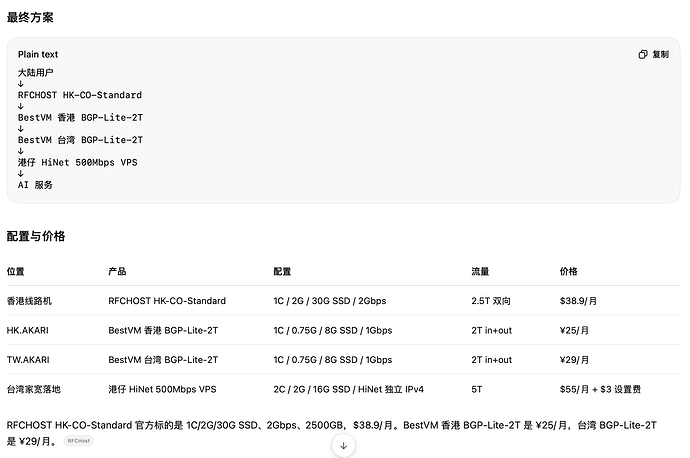Click the AI 服务 line in code block
The image size is (690, 458).
[35, 185]
